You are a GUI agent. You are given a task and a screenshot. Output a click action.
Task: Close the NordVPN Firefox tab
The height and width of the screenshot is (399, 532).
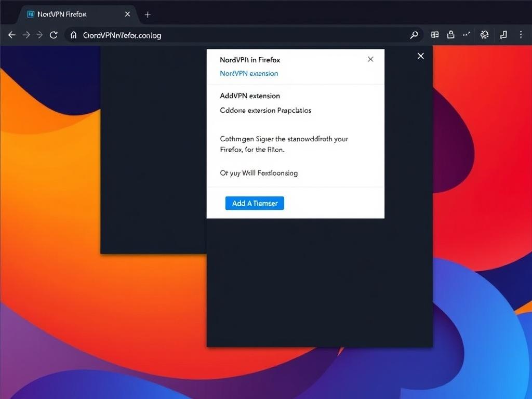(127, 14)
